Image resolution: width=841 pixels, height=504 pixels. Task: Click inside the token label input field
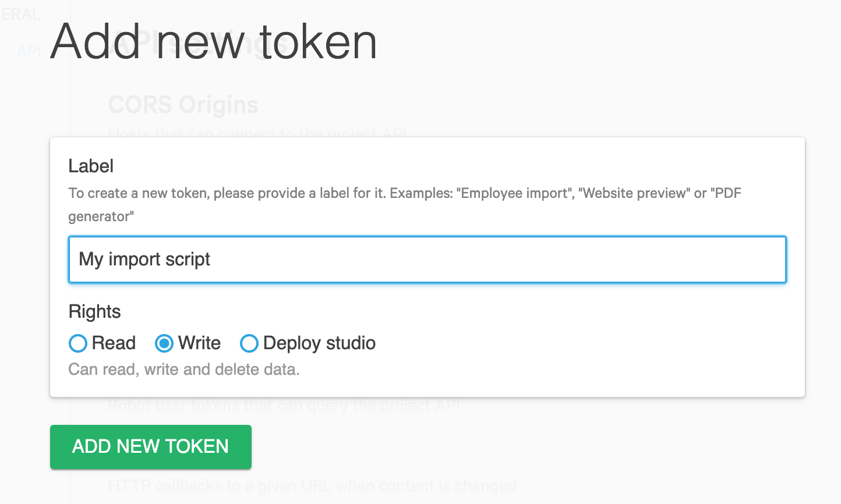pyautogui.click(x=408, y=260)
